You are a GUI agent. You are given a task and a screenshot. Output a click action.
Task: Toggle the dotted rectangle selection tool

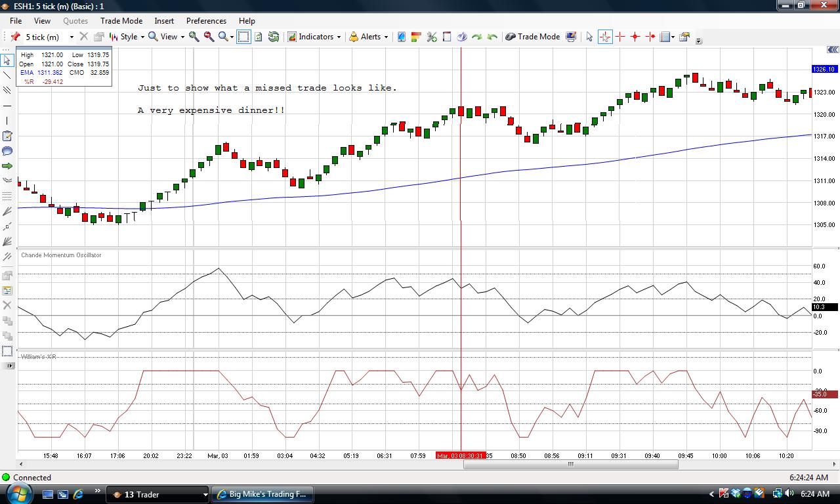coord(243,37)
